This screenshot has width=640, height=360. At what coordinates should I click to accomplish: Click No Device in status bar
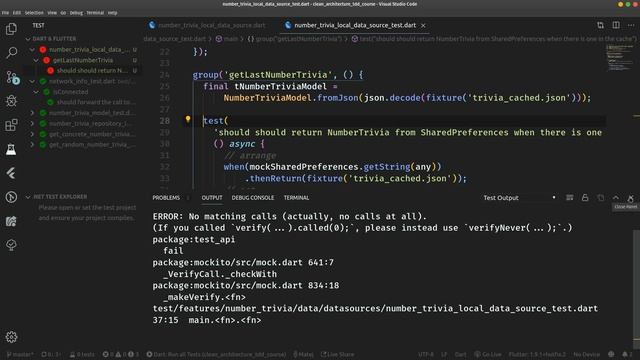(587, 354)
